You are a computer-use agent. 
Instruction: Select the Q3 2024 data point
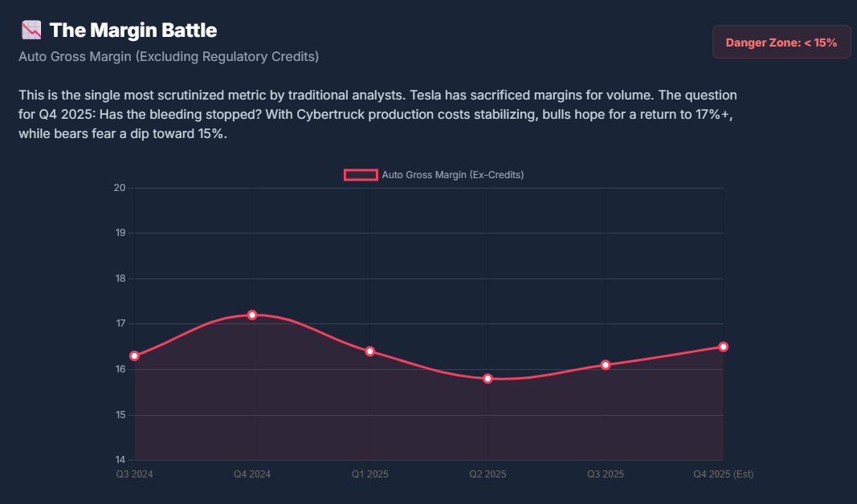(134, 356)
